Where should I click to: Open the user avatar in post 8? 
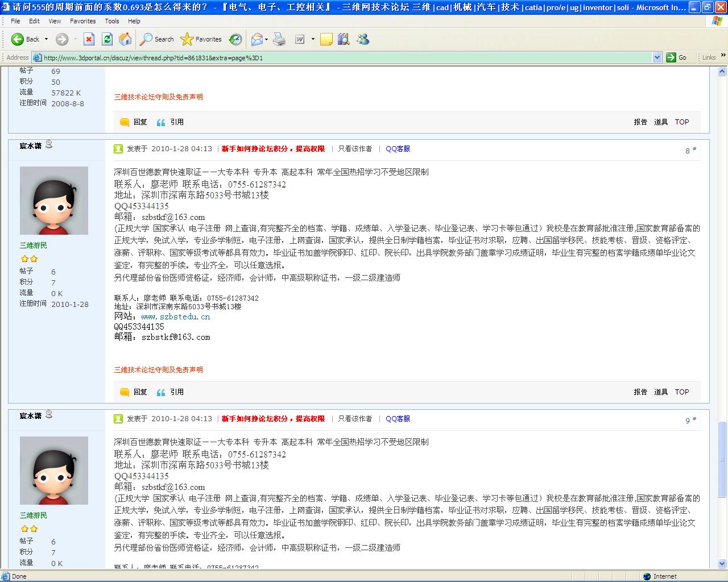click(54, 201)
